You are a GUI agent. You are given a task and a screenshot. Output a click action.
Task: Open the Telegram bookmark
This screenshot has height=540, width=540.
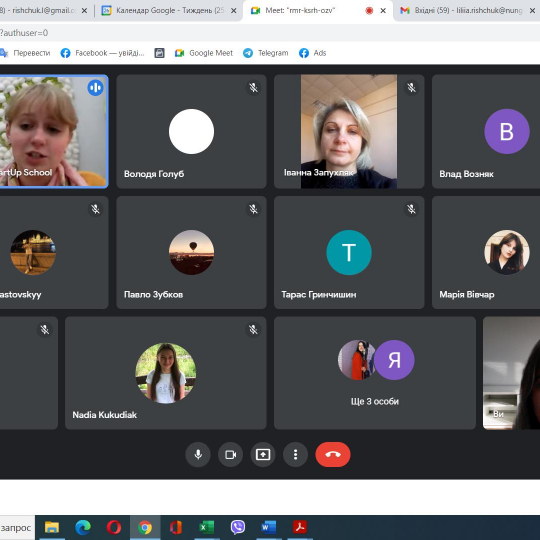266,53
